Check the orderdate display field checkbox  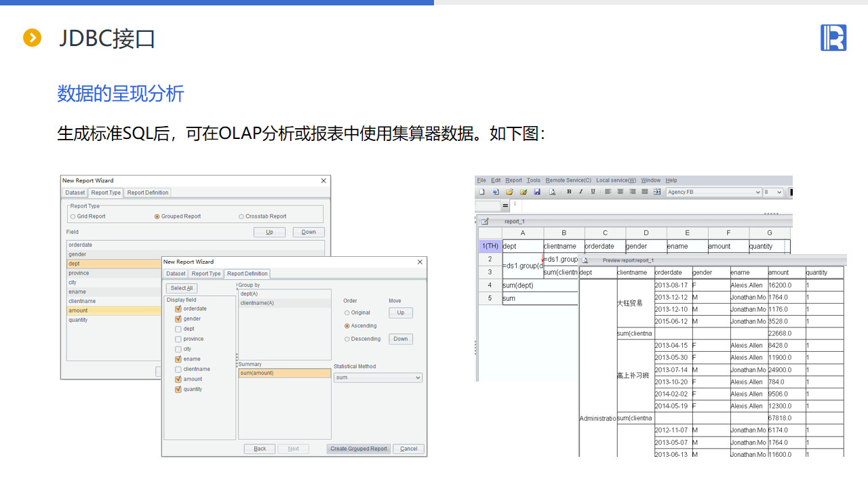pos(178,308)
